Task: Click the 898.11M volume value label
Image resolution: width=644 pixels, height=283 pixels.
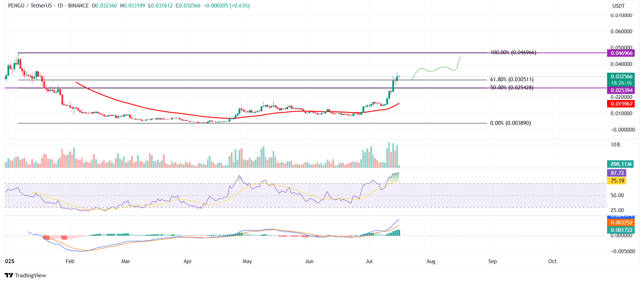Action: (621, 164)
